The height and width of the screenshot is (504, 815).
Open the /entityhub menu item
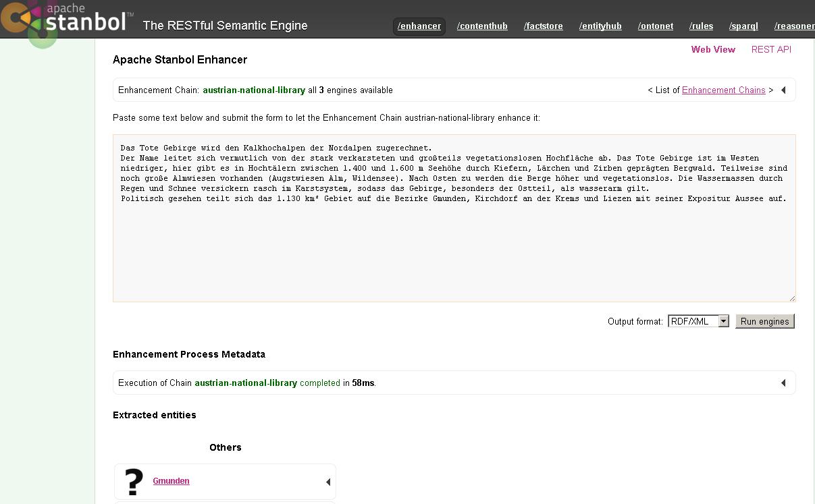[x=600, y=26]
